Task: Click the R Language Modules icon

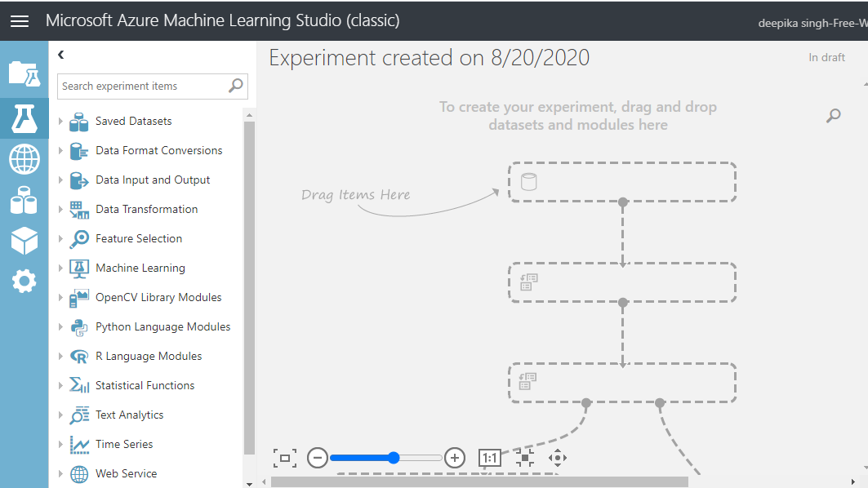Action: tap(78, 357)
